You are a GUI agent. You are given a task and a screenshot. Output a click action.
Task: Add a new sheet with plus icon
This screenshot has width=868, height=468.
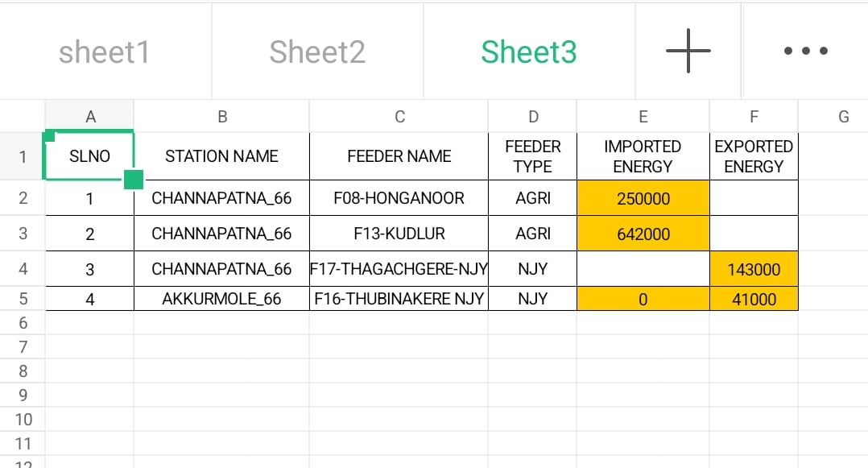[688, 52]
